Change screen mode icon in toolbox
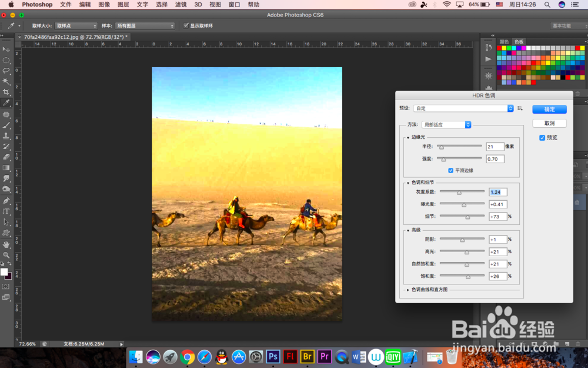The height and width of the screenshot is (368, 588). tap(6, 297)
